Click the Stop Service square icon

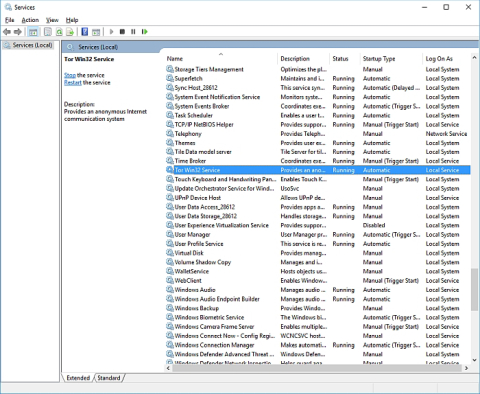click(122, 32)
